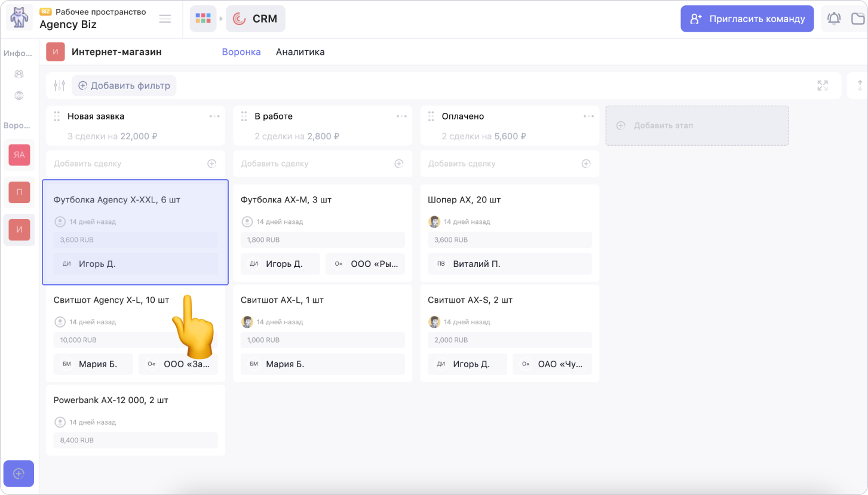
Task: Open the app grid switcher icon
Action: tap(203, 19)
